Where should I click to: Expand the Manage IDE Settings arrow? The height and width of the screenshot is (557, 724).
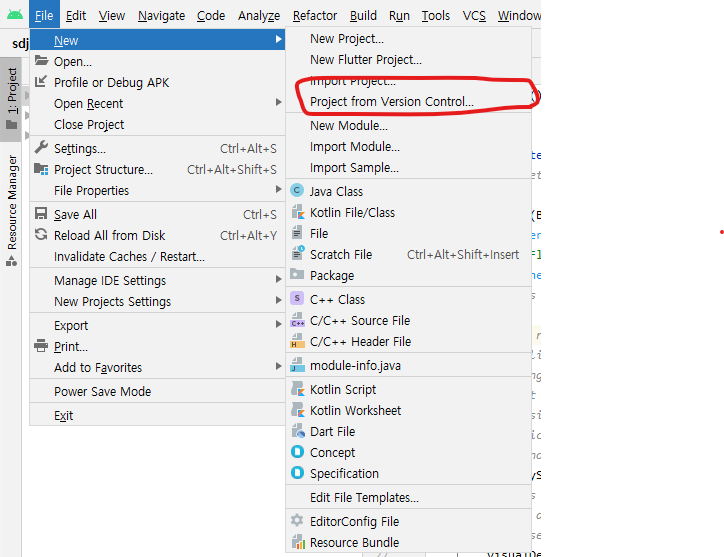[278, 279]
